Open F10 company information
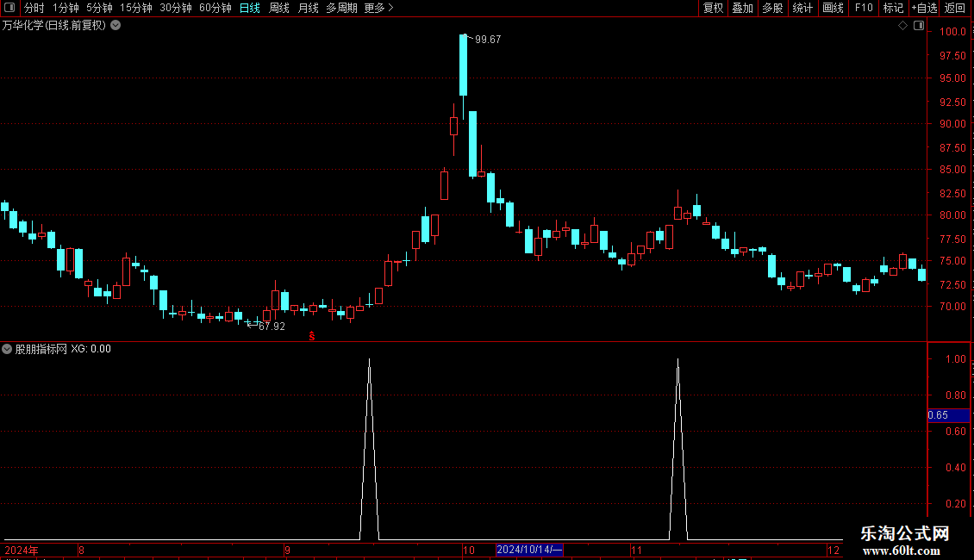The image size is (974, 560). tap(864, 8)
